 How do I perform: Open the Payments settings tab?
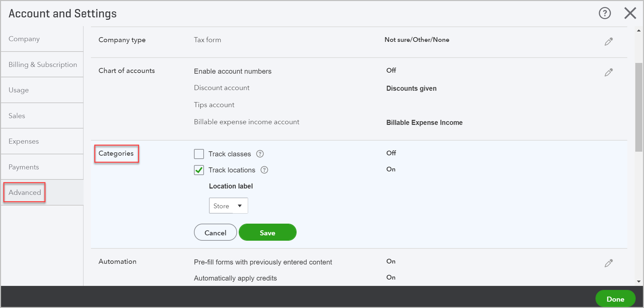click(x=42, y=167)
